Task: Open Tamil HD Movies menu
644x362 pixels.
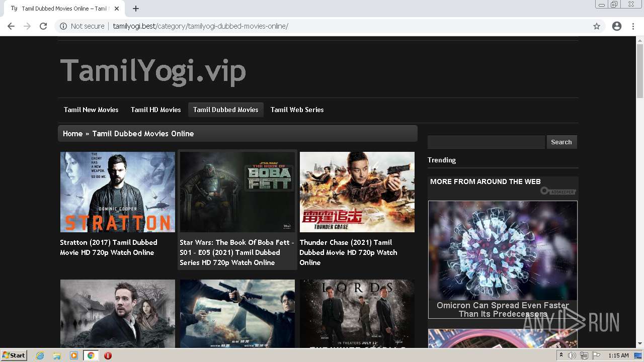Action: pyautogui.click(x=155, y=110)
